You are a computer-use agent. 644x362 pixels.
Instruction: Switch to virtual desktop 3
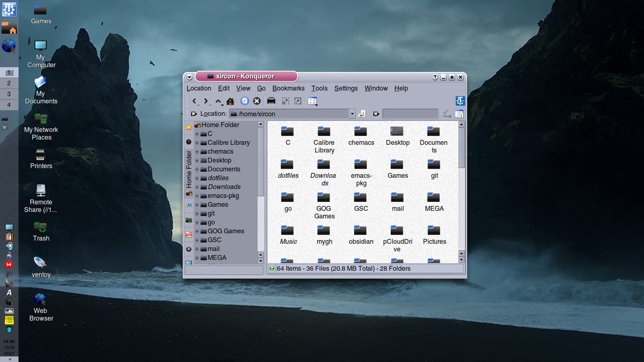click(9, 94)
